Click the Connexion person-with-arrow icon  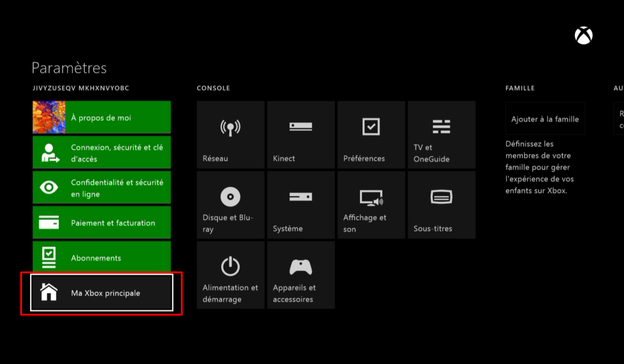pyautogui.click(x=50, y=153)
